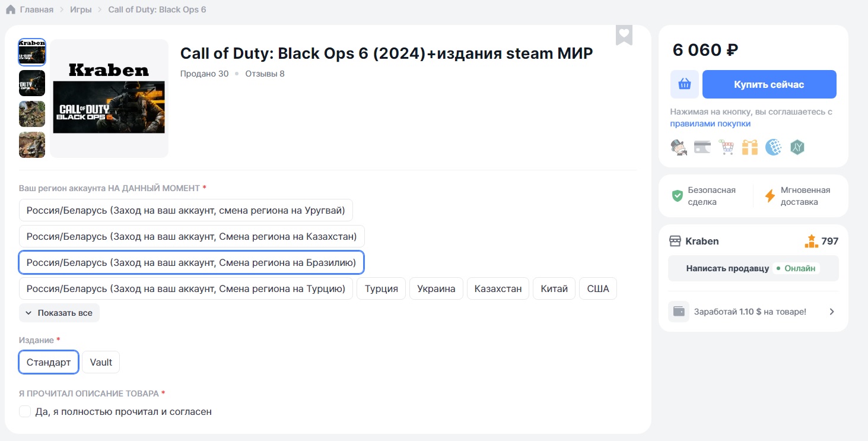868x441 pixels.
Task: Click the credit card payment icon
Action: [x=702, y=147]
